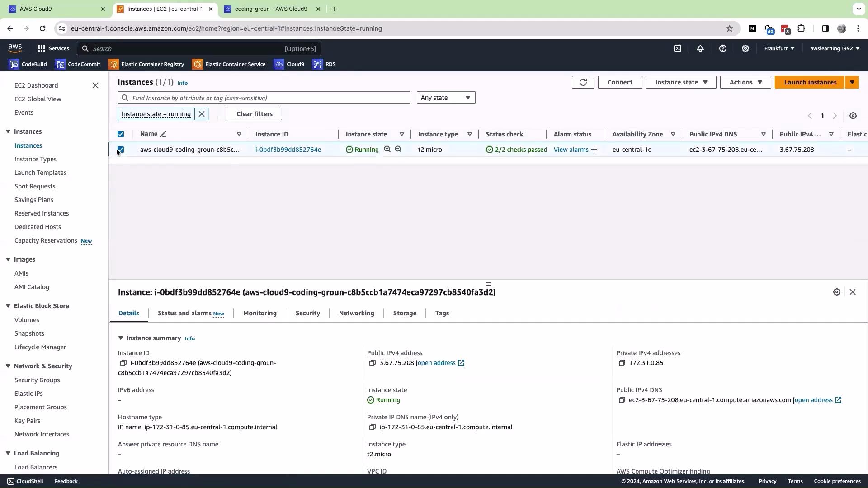The image size is (868, 488).
Task: Close the EC2 navigation sidebar
Action: click(95, 85)
